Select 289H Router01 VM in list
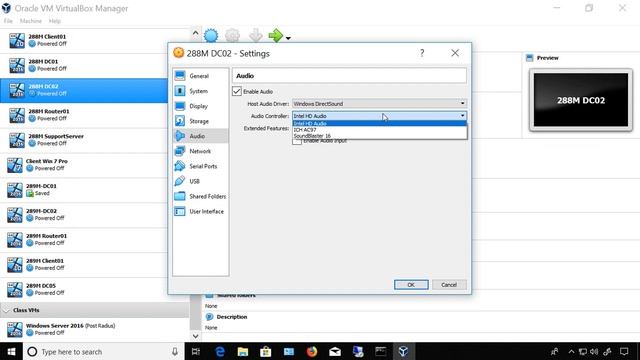Image resolution: width=640 pixels, height=360 pixels. click(x=84, y=240)
